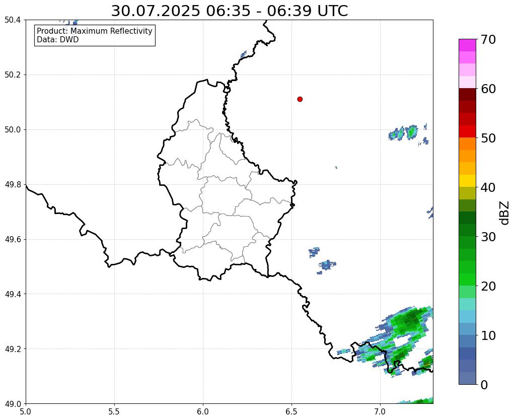Screen dimensions: 515x420
Task: Click the magenta top colorbar segment
Action: (x=467, y=45)
